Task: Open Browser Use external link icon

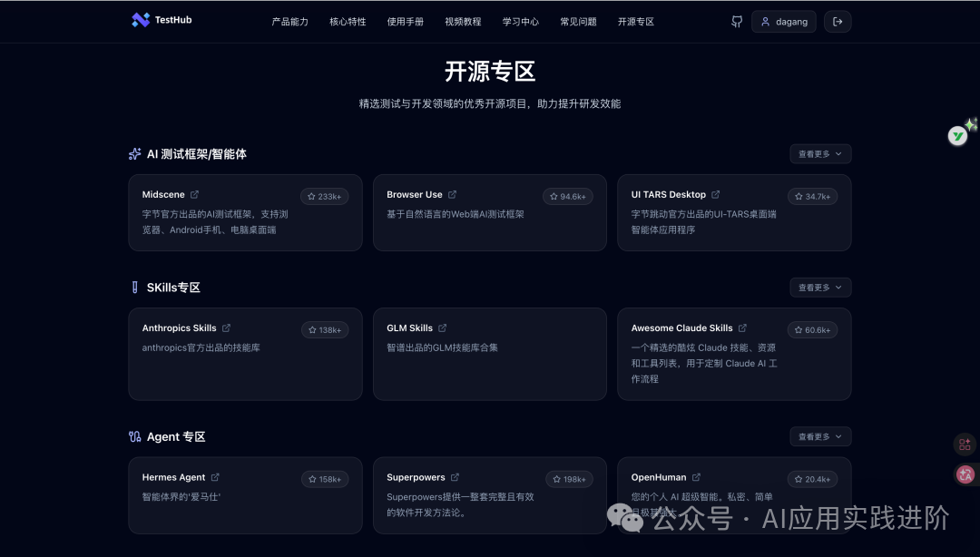Action: pos(452,194)
